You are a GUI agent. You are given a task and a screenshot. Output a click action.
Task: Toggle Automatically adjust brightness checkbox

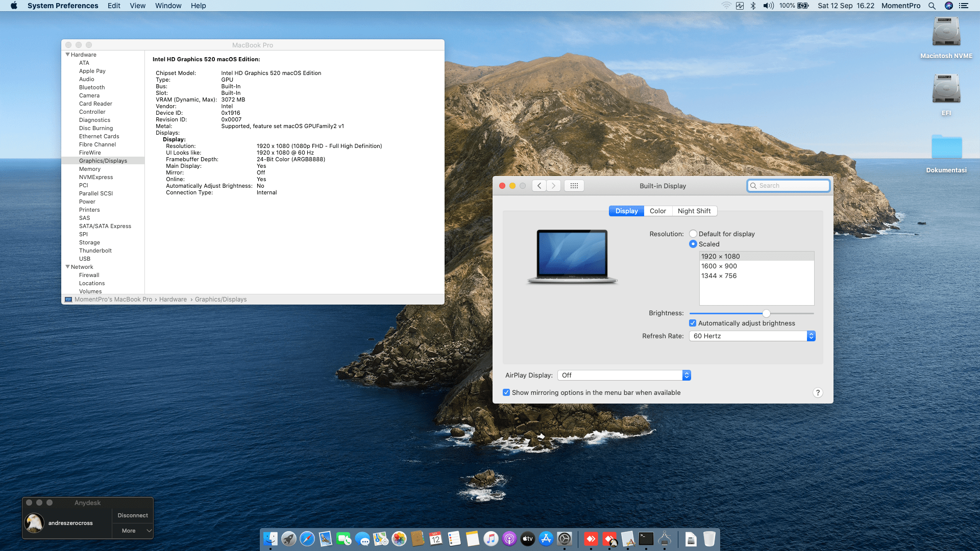point(693,323)
